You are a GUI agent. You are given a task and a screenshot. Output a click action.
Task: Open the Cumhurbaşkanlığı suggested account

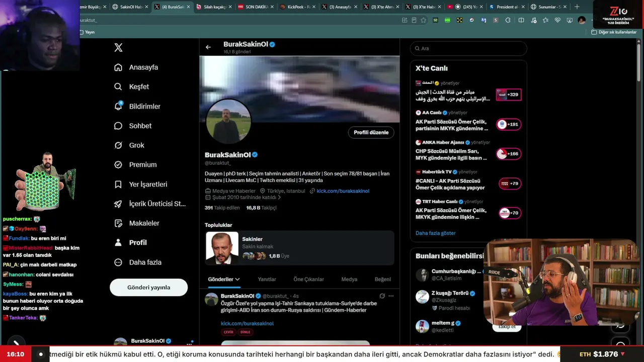coord(449,275)
